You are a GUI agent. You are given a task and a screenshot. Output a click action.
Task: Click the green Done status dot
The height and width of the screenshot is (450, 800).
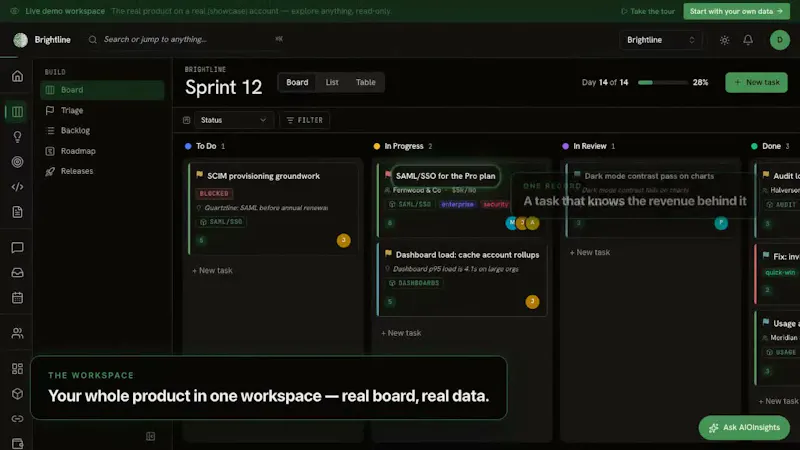[754, 146]
